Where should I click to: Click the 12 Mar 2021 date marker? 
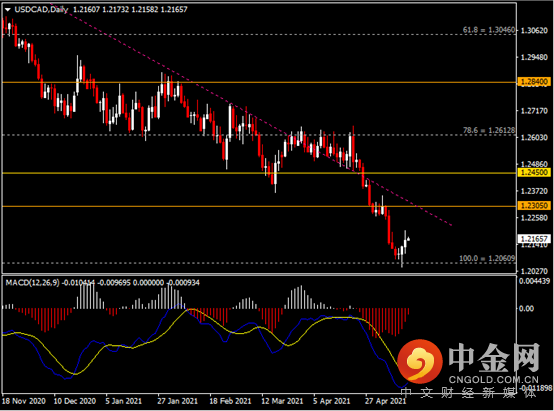click(x=282, y=401)
